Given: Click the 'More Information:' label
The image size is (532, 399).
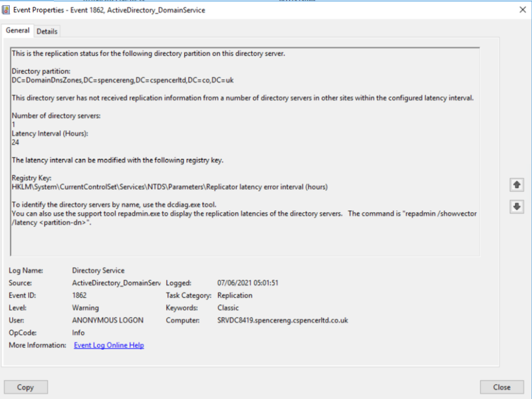Looking at the screenshot, I should tap(38, 345).
